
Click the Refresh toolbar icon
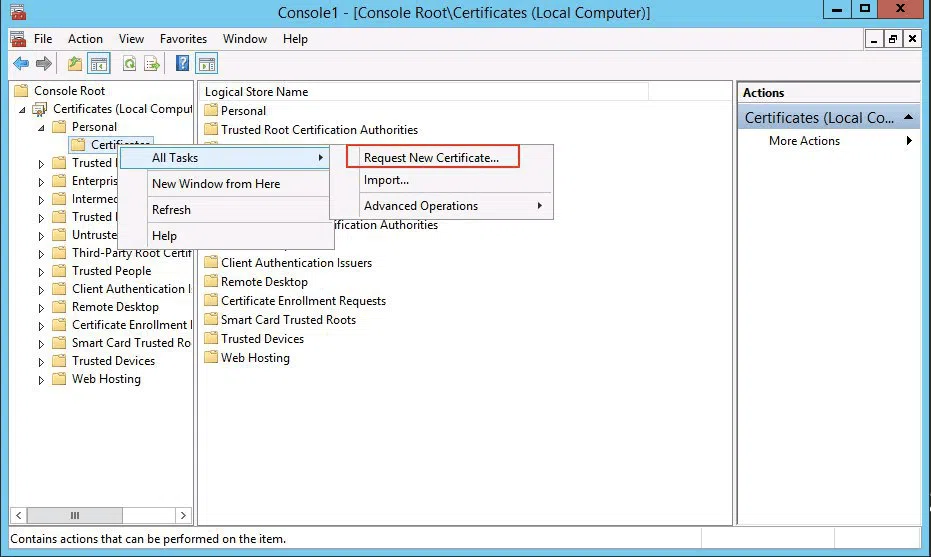point(129,64)
